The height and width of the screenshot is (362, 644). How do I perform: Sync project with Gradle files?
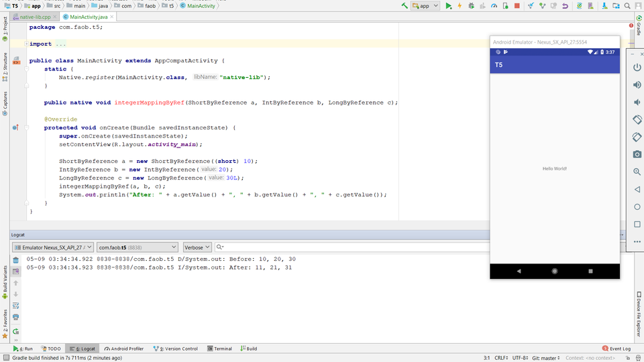tap(579, 6)
